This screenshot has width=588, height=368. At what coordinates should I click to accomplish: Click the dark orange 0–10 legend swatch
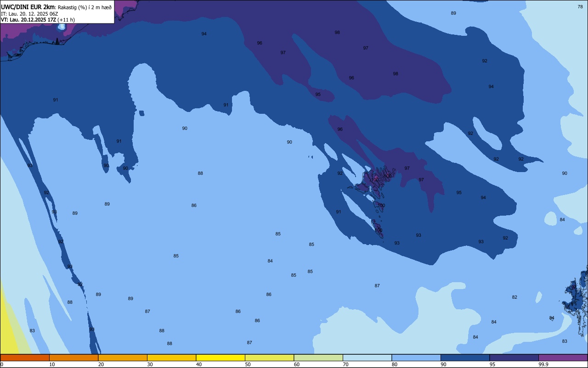25,357
